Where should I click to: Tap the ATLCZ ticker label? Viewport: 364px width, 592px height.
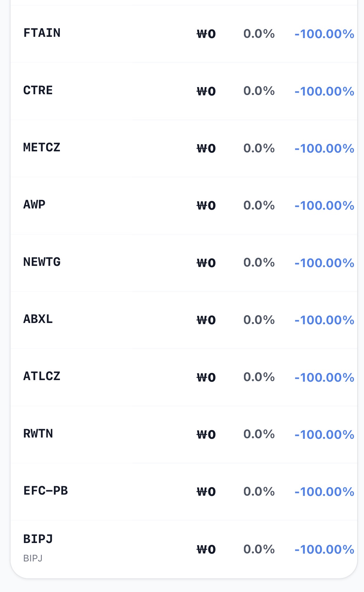(x=42, y=376)
